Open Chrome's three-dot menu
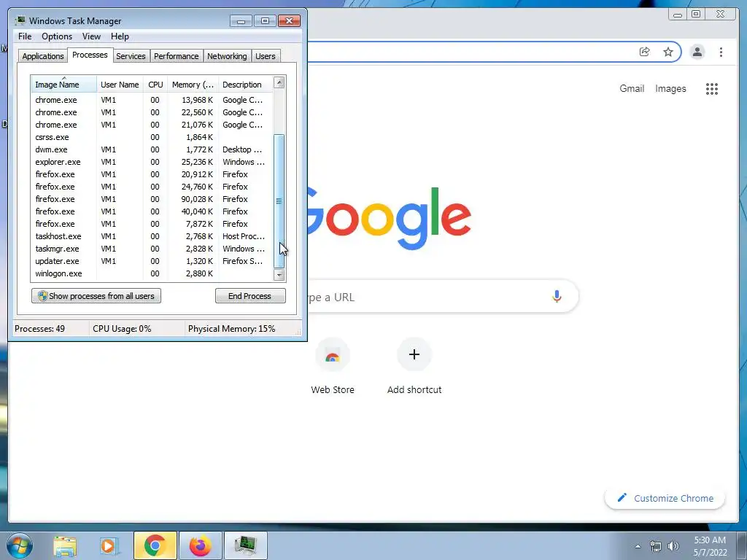This screenshot has width=747, height=560. coord(721,52)
